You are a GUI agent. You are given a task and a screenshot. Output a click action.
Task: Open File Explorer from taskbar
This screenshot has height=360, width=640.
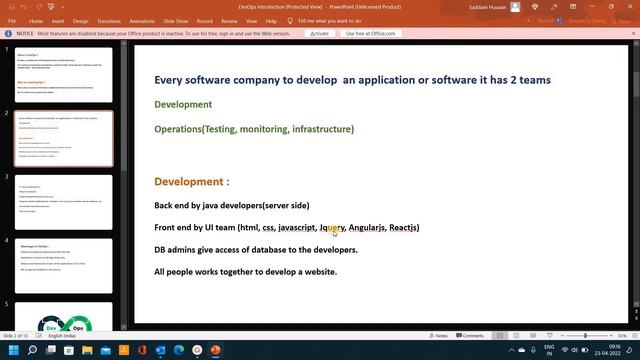coord(87,350)
